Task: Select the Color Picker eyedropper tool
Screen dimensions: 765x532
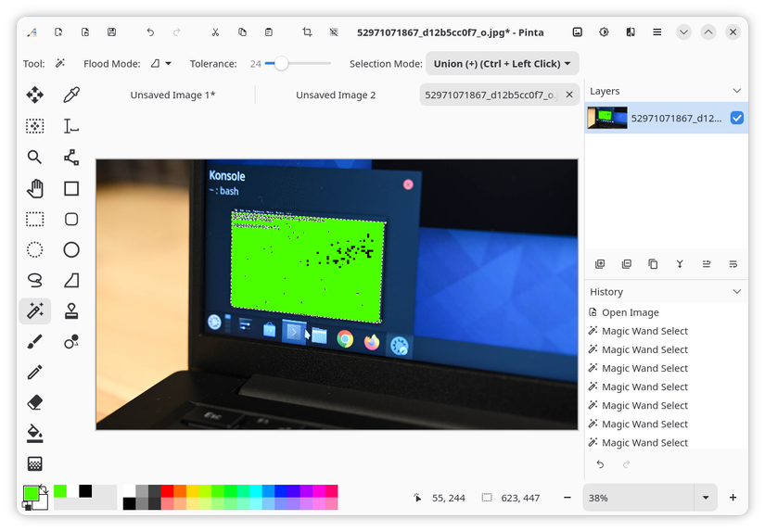Action: 71,95
